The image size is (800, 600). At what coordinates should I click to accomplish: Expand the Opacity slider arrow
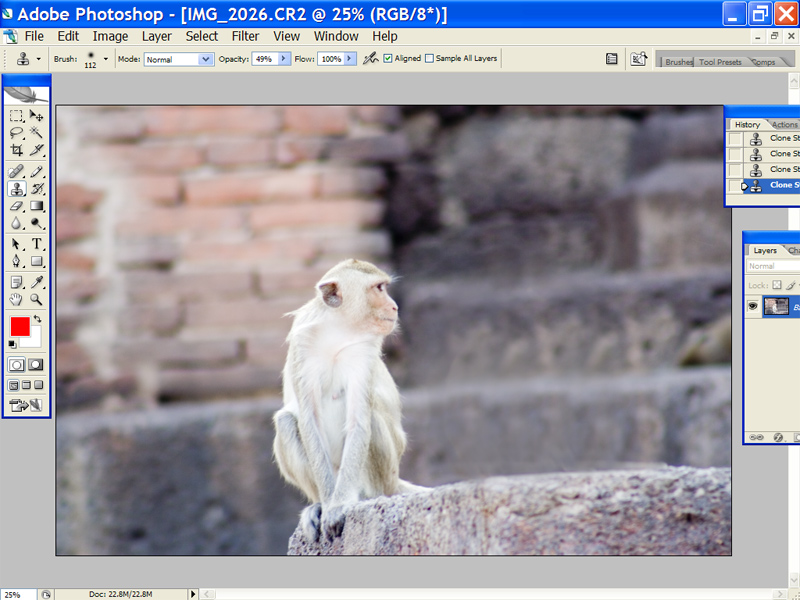[283, 59]
